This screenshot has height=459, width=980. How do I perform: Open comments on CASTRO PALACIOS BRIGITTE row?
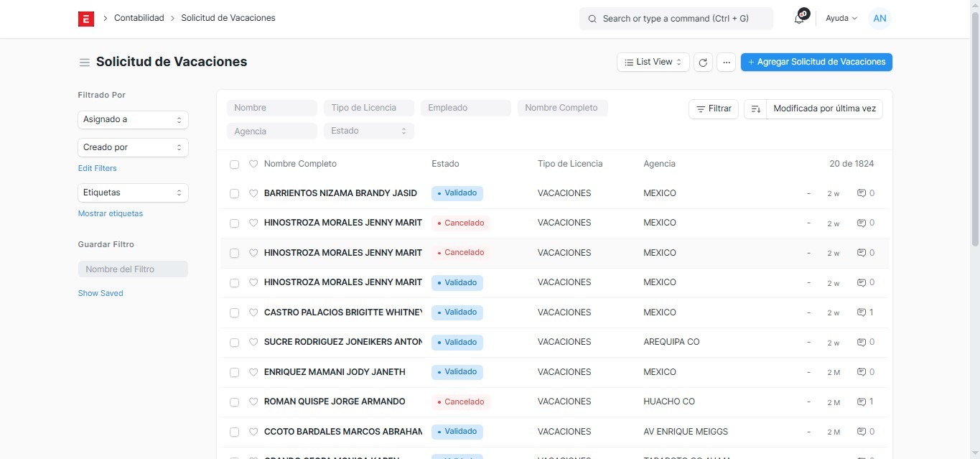tap(865, 312)
